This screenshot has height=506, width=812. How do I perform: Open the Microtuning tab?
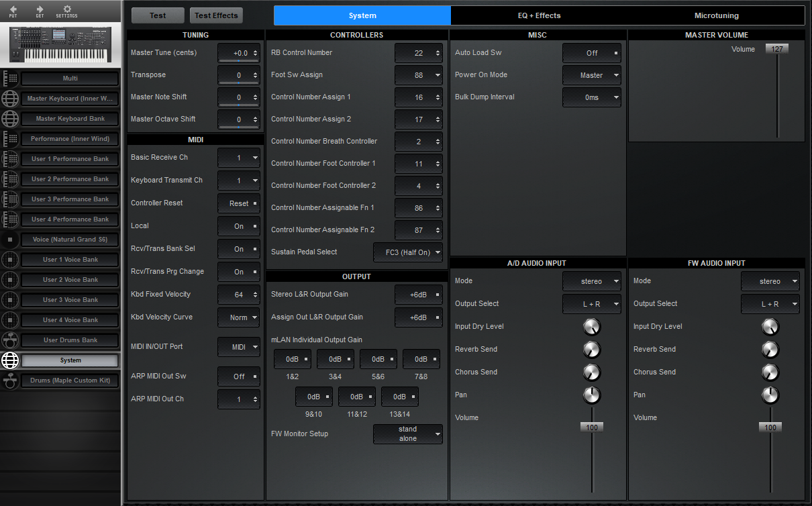coord(717,15)
